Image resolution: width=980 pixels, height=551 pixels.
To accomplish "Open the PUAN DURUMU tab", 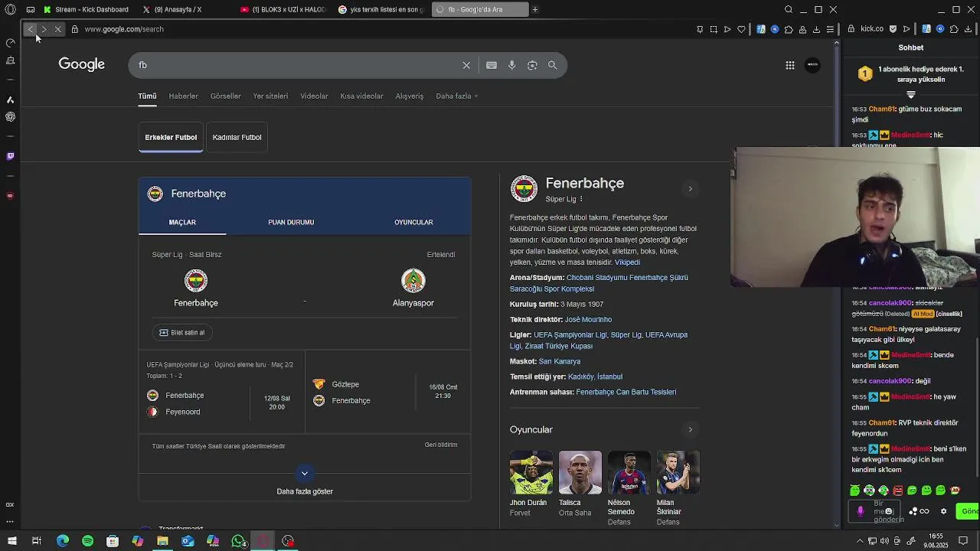I will pos(291,223).
